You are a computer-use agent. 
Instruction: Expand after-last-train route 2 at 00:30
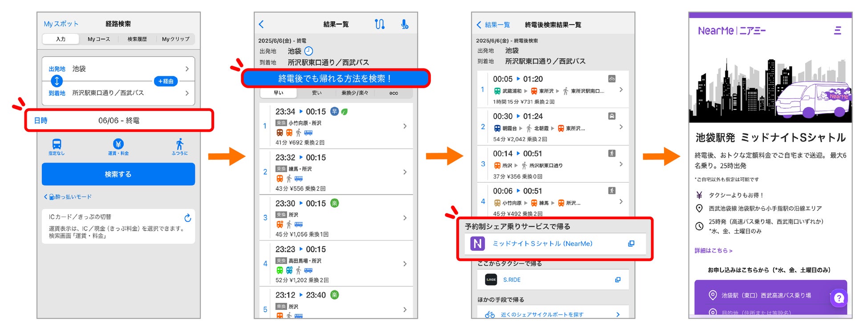(553, 127)
